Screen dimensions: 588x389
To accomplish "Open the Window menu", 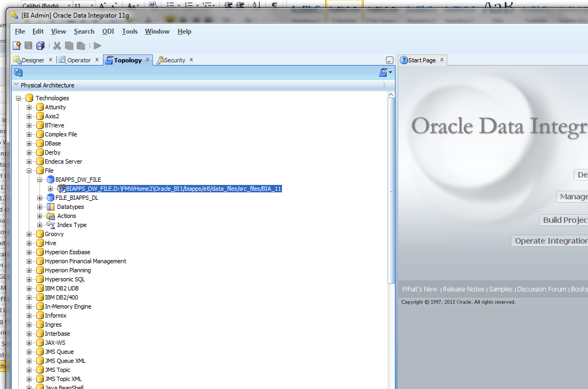I will 157,31.
